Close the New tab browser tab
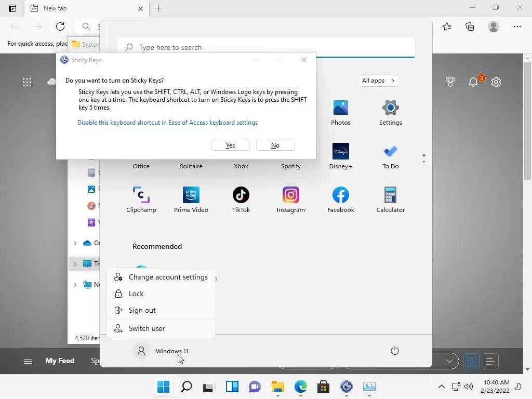Viewport: 532px width, 399px height. point(140,8)
